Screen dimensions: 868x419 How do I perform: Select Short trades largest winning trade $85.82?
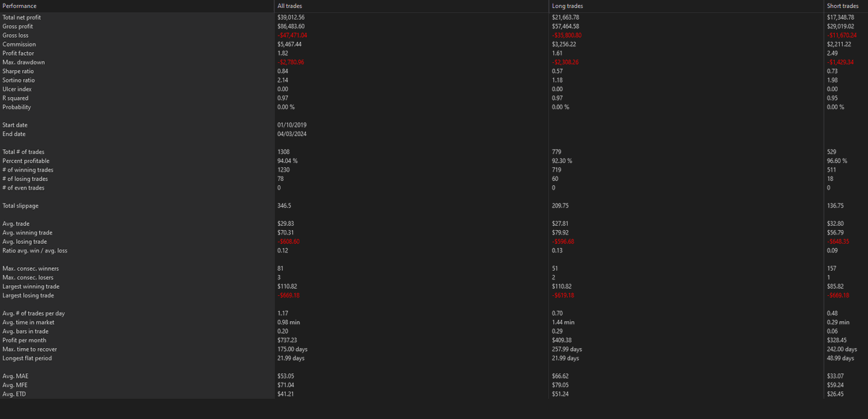click(x=835, y=287)
